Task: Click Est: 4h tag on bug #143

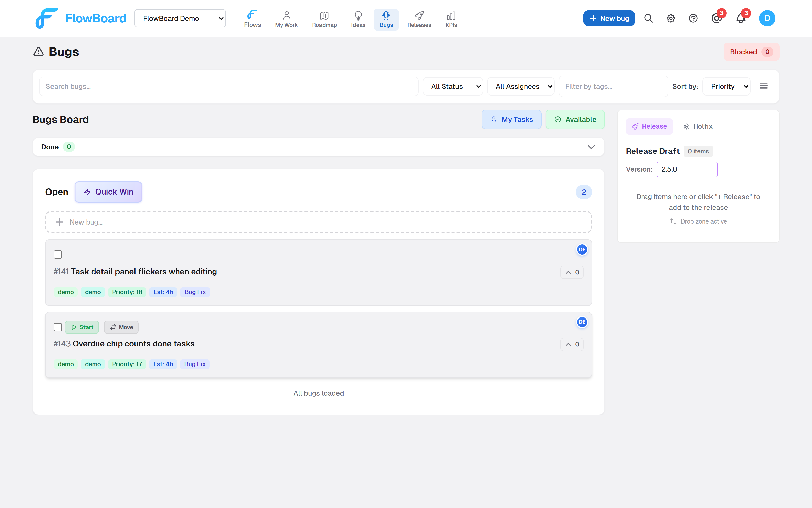Action: pos(163,364)
